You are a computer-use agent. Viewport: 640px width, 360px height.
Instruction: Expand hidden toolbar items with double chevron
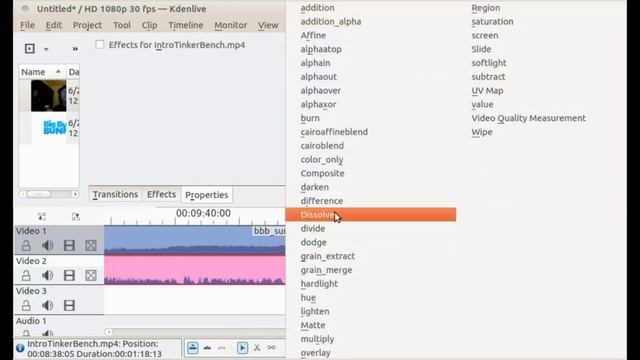coord(75,49)
